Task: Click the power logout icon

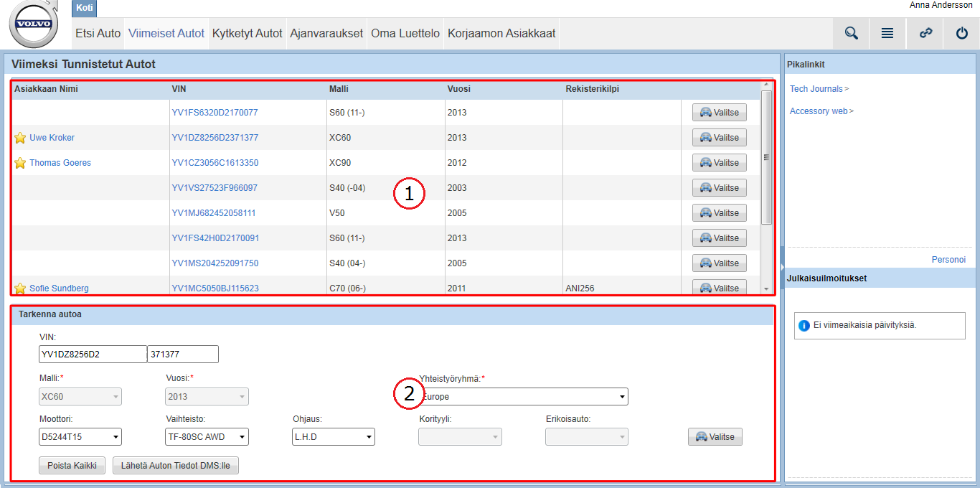Action: (962, 33)
